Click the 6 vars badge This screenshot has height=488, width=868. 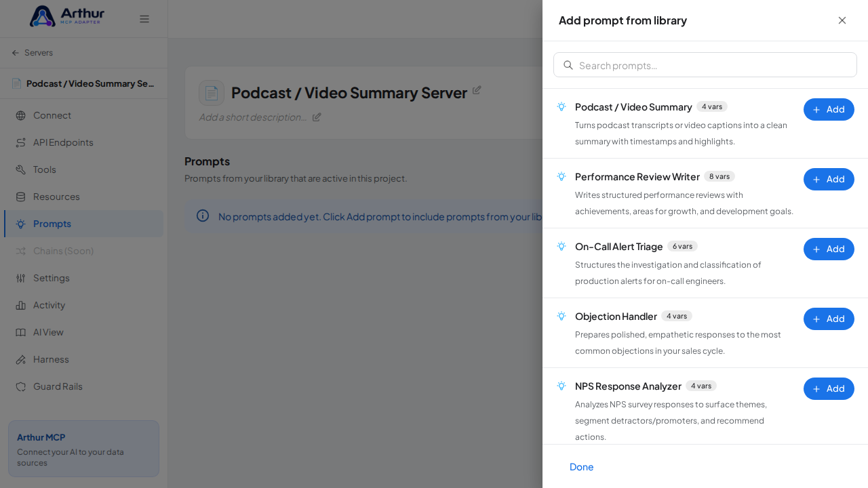pyautogui.click(x=682, y=246)
